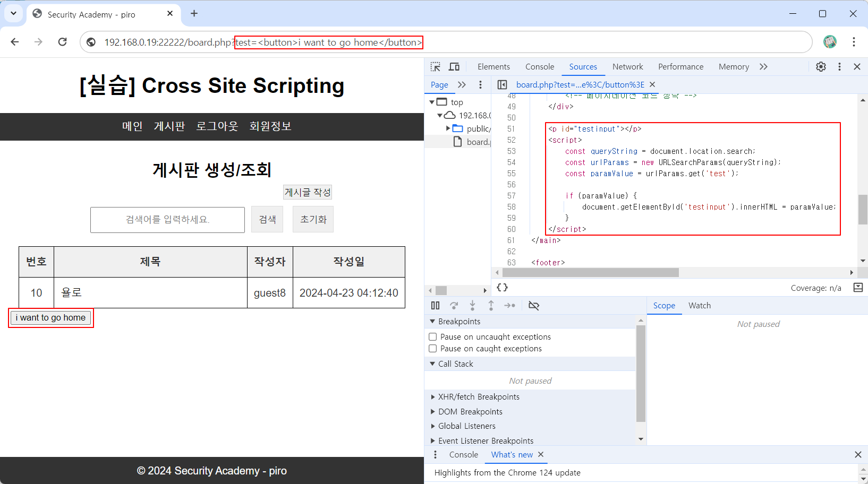The image size is (868, 484).
Task: Click the Step debugger button
Action: click(x=509, y=306)
